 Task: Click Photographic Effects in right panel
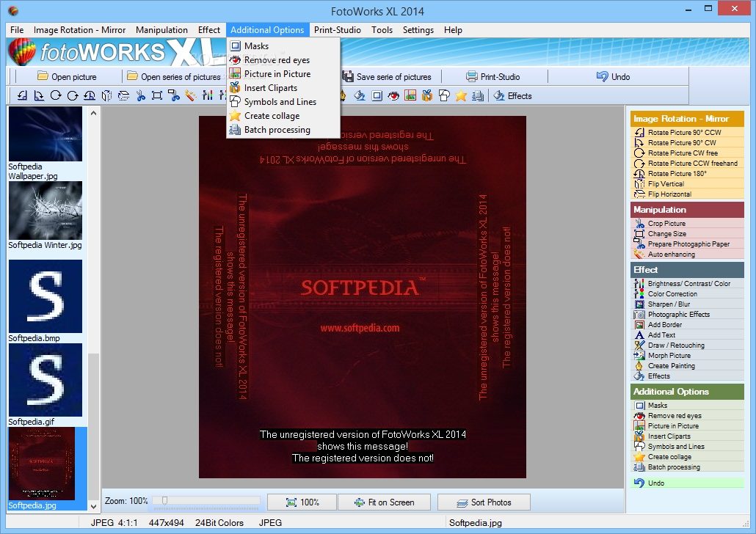pyautogui.click(x=687, y=314)
